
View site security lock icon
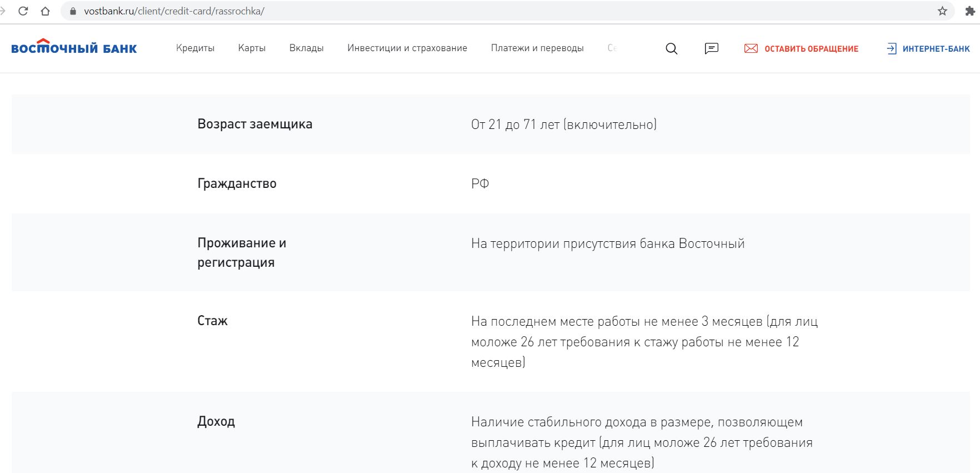(73, 11)
